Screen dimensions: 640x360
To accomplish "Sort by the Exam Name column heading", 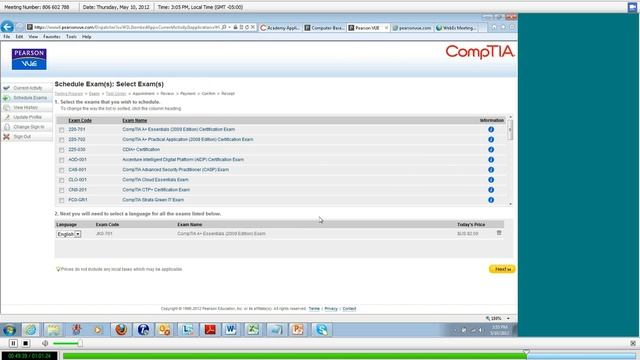I will point(135,120).
